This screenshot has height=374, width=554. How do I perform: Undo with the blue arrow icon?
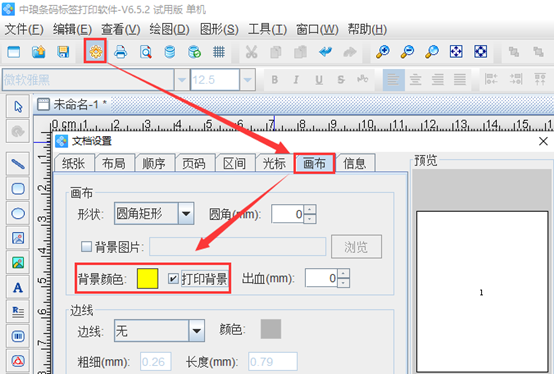pyautogui.click(x=325, y=52)
